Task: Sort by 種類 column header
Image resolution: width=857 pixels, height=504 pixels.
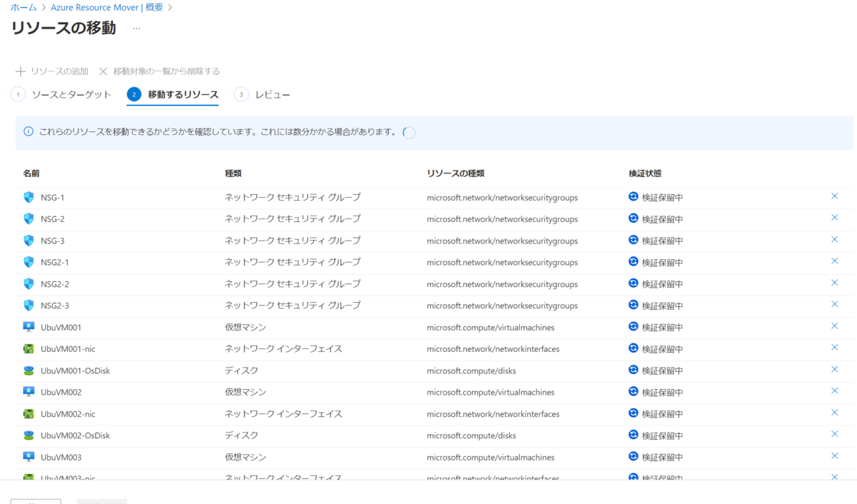Action: [234, 173]
